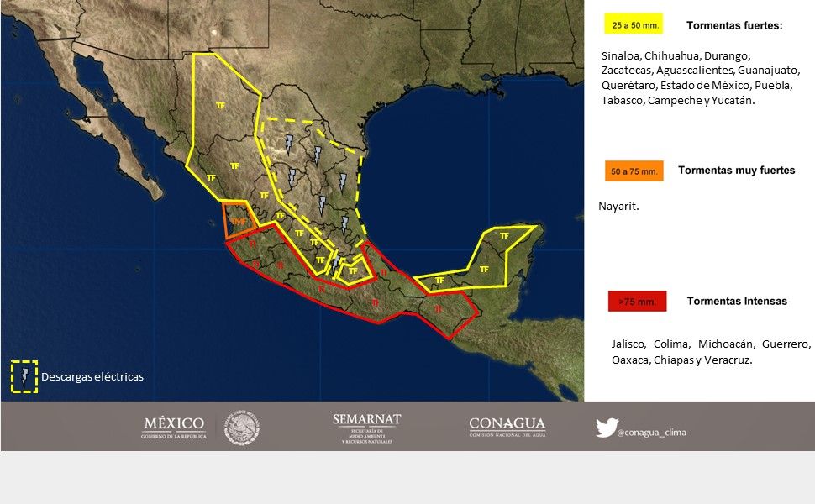Click the MÉXICO Gobierno de la República logo
Viewport: 815px width, 504px height.
[174, 424]
